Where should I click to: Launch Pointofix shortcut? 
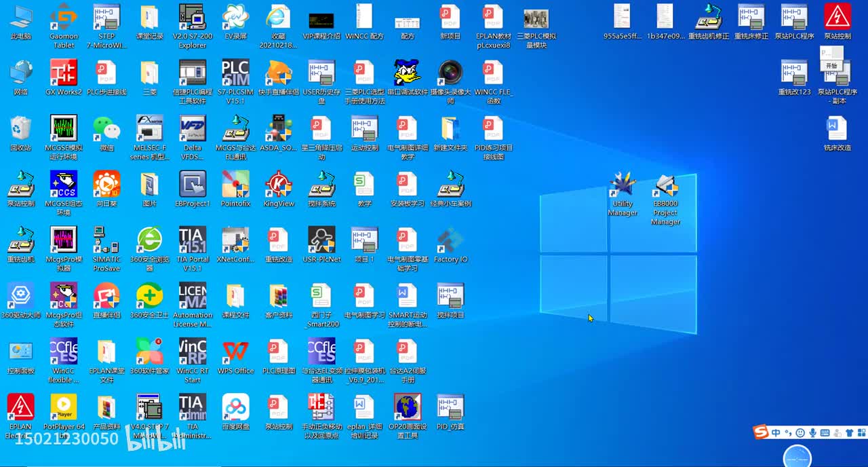pos(235,189)
